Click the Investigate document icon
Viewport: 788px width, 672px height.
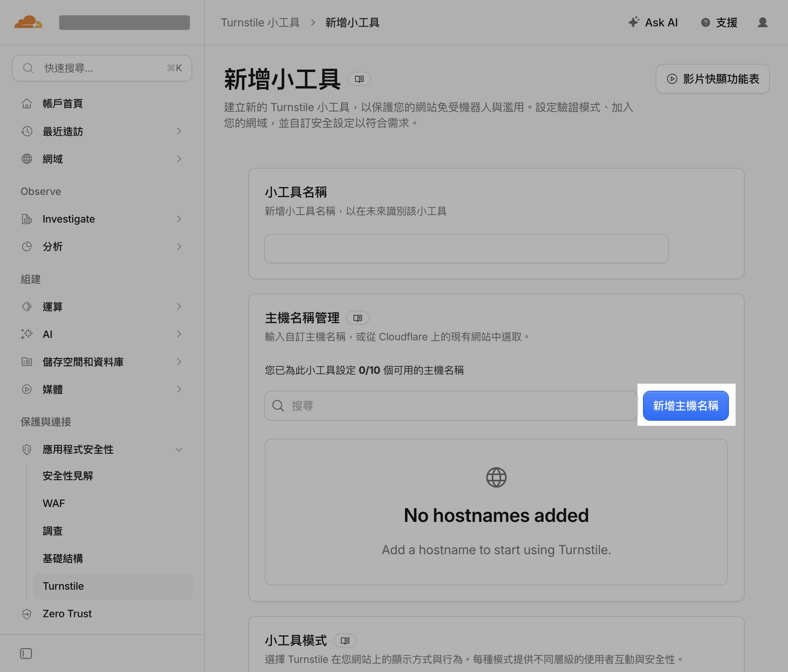click(x=27, y=219)
